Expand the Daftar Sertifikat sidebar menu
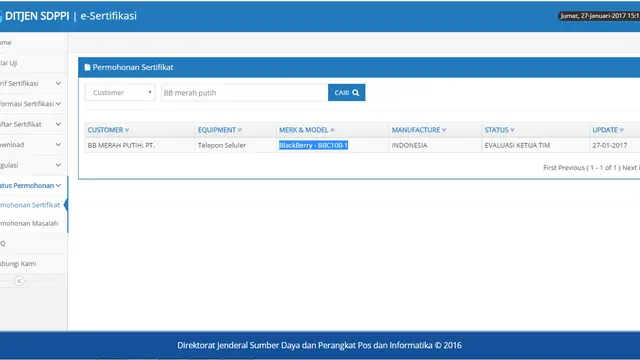Viewport: 640px width, 360px height. click(x=33, y=124)
